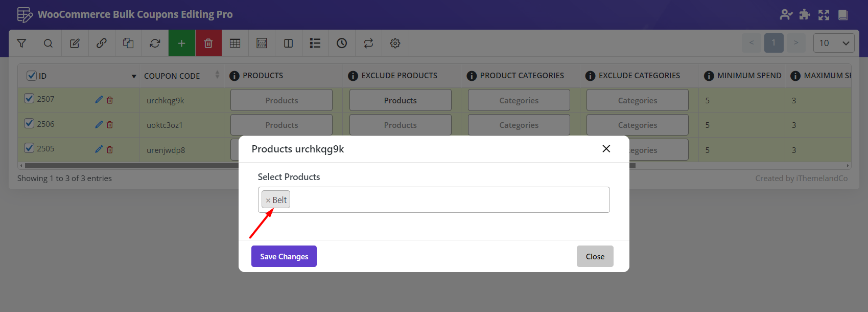Open the history clock icon
Image resolution: width=868 pixels, height=312 pixels.
(x=342, y=43)
